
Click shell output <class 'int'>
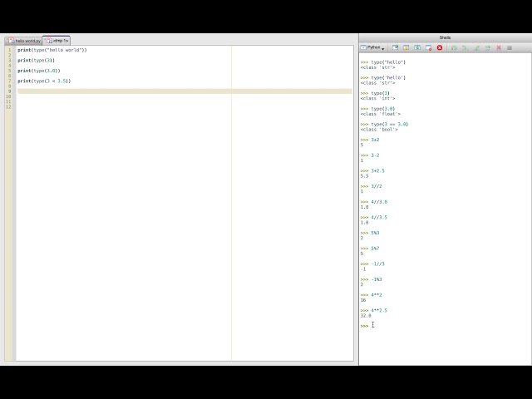(377, 98)
